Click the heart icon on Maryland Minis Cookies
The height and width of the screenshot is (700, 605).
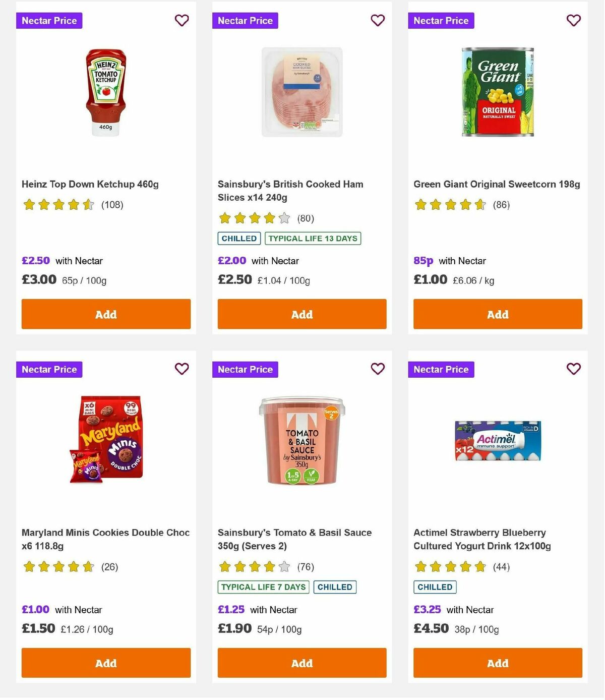pos(181,369)
